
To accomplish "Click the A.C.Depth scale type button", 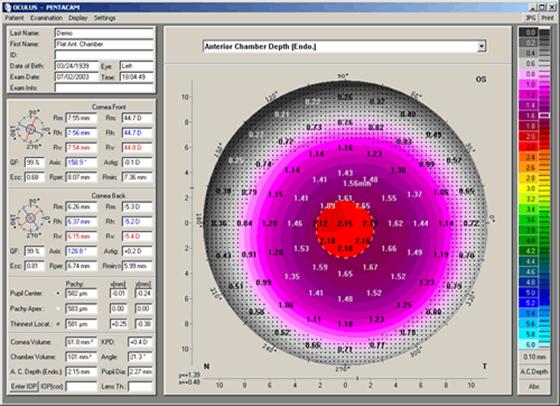I will 534,372.
